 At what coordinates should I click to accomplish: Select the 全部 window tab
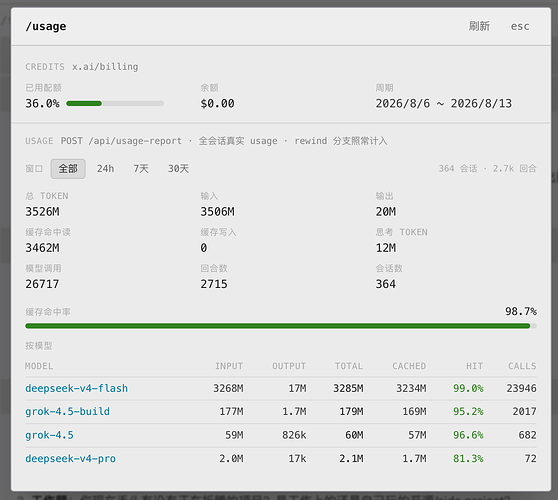68,169
